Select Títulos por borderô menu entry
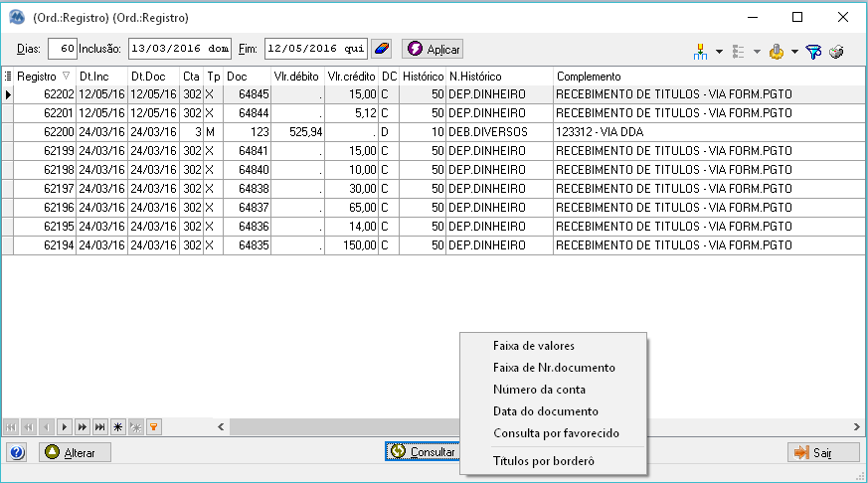The width and height of the screenshot is (868, 483). tap(553, 461)
